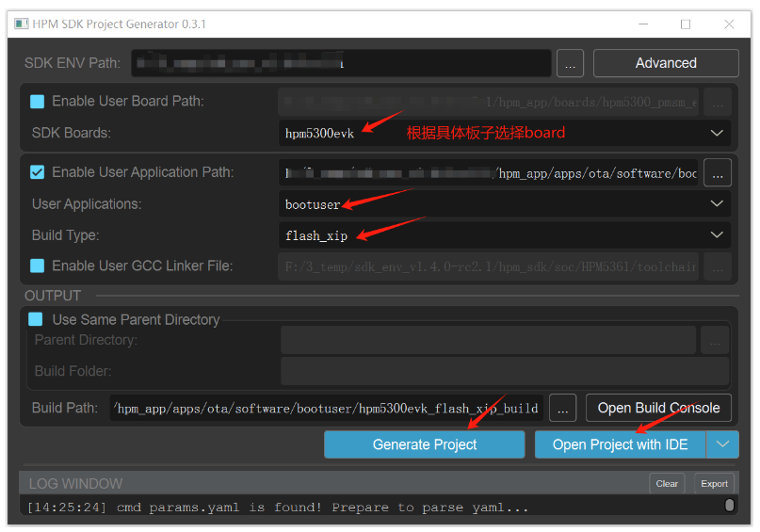Enable the User Board Path checkbox
760x532 pixels.
click(x=38, y=102)
